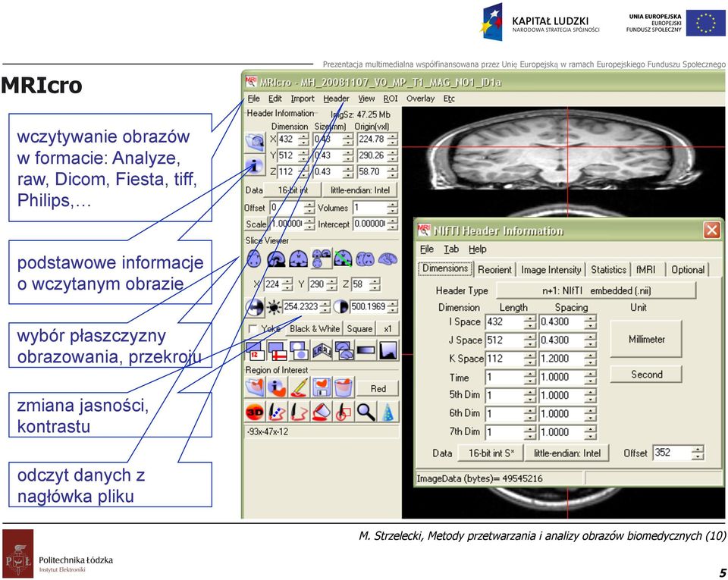728x580 pixels.
Task: Click the Square button
Action: point(359,328)
